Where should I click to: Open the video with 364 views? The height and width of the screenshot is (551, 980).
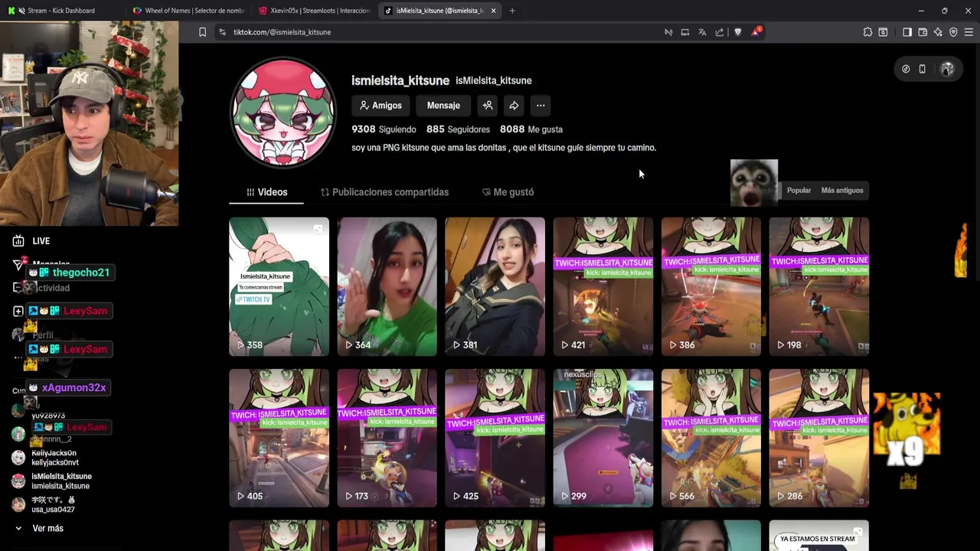(x=387, y=286)
